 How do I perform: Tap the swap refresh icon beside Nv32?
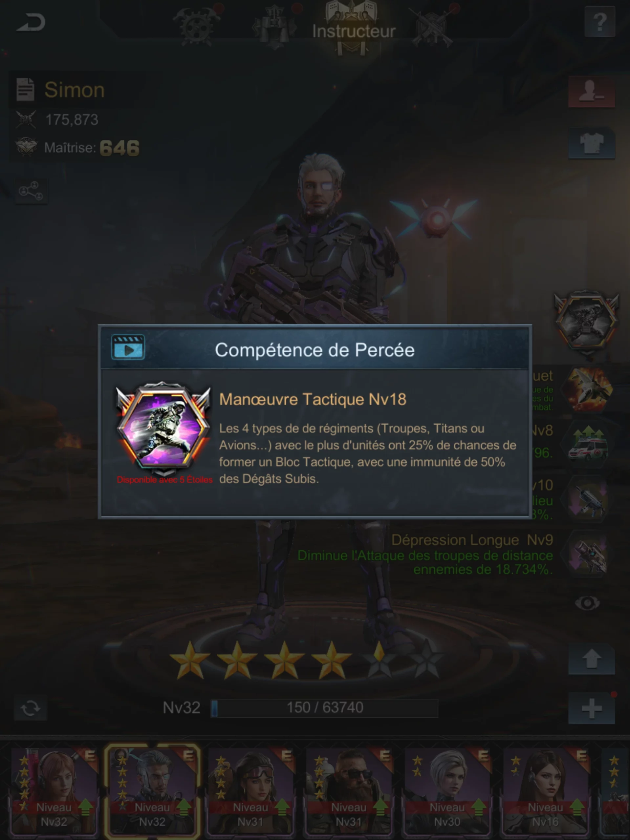tap(31, 708)
